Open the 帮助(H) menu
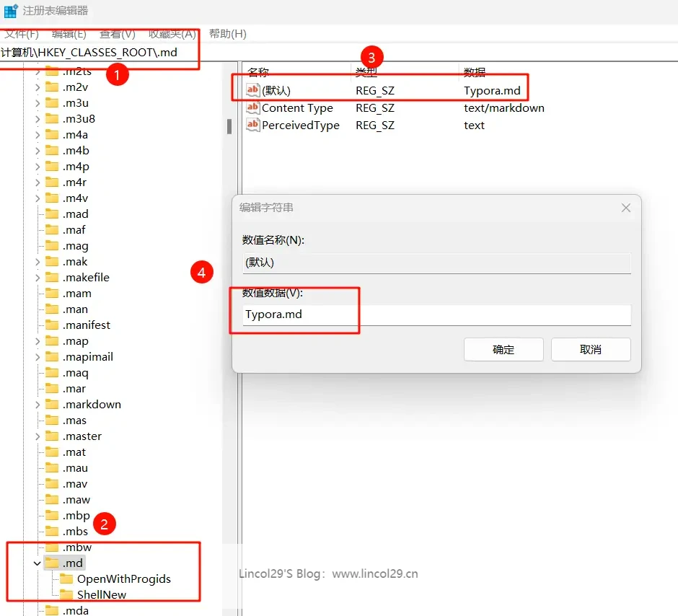Screen dimensions: 678x616 (227, 34)
